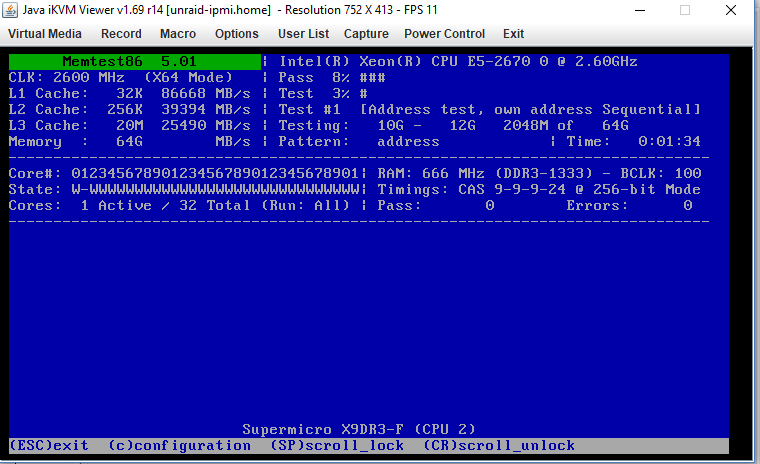Click the (SP)scroll_lock hint
Viewport: 760px width, 464px height.
336,446
